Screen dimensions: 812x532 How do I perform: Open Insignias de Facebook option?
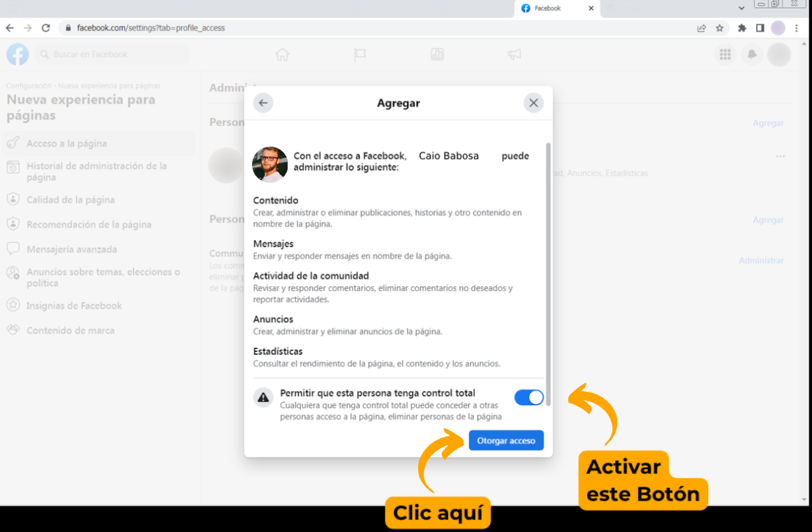click(x=74, y=306)
